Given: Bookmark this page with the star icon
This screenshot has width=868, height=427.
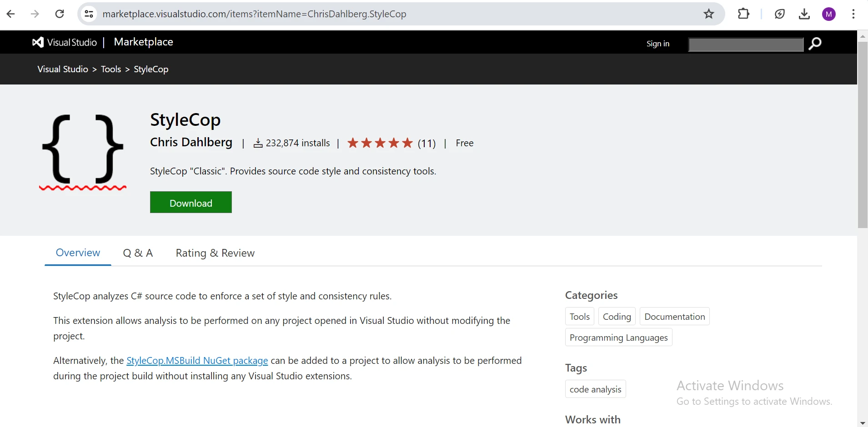Looking at the screenshot, I should [709, 14].
